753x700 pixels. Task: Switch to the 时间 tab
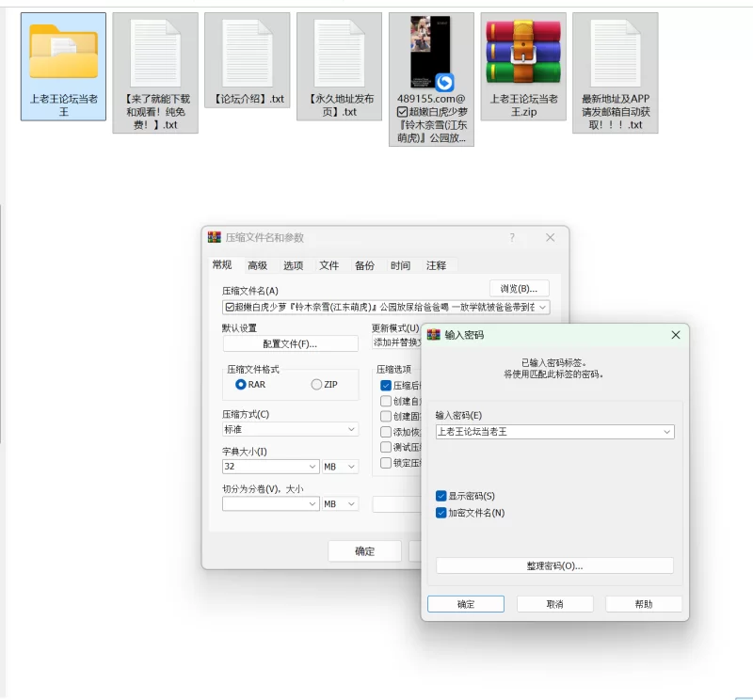point(400,265)
